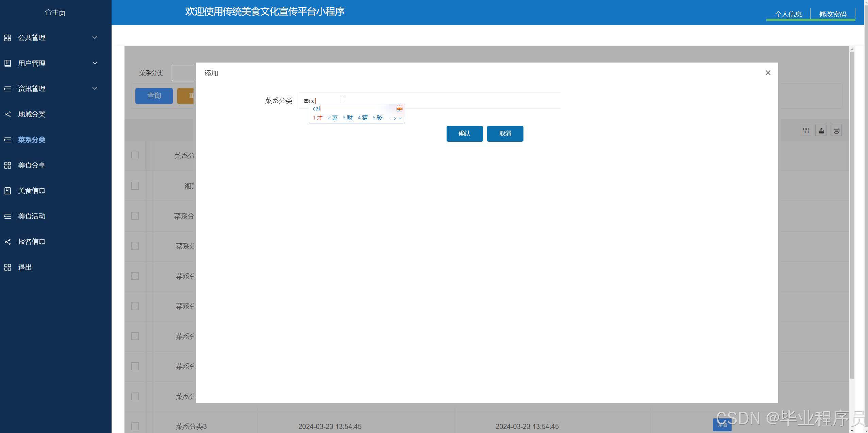Screen dimensions: 868x433
Task: Click the 退出 grid icon in sidebar
Action: point(7,267)
